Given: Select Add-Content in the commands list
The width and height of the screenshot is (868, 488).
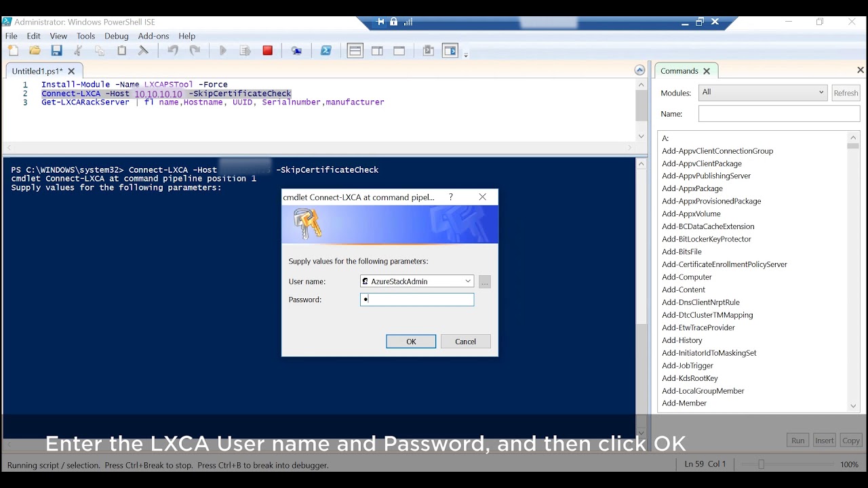Looking at the screenshot, I should 684,289.
